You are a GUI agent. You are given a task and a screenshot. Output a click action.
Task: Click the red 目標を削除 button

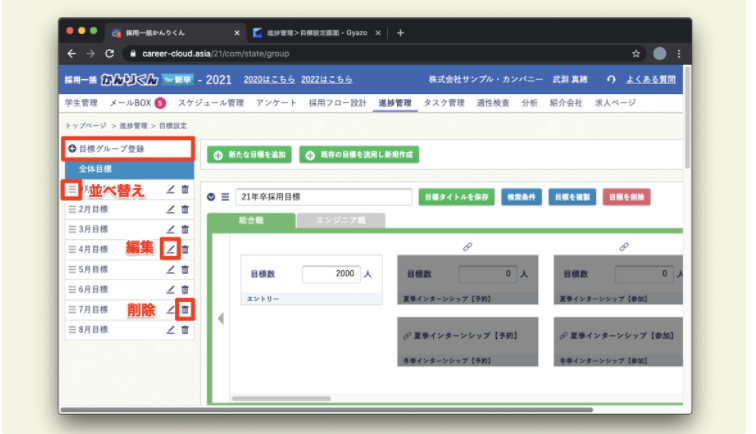pyautogui.click(x=626, y=197)
